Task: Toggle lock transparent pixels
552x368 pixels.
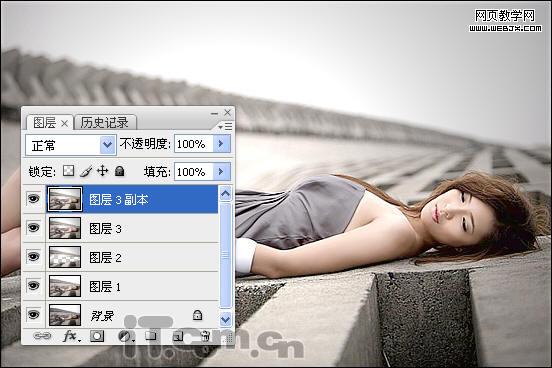Action: (69, 171)
